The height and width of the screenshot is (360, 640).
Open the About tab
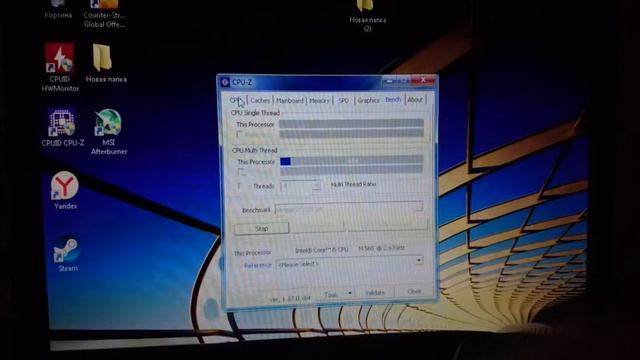coord(415,100)
